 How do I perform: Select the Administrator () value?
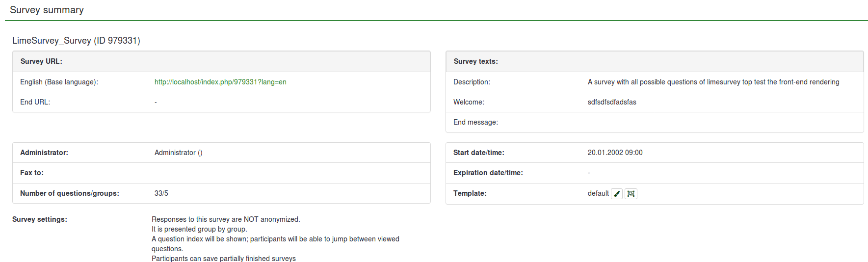178,153
